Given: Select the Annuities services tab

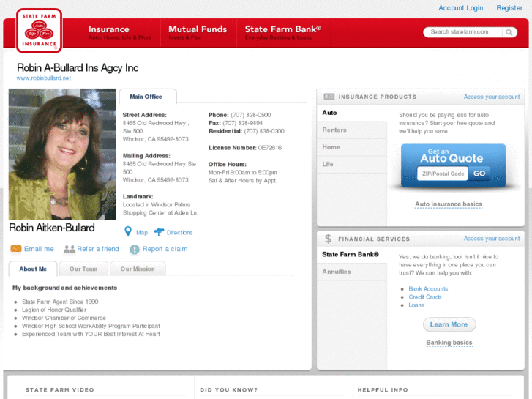Looking at the screenshot, I should [352, 272].
